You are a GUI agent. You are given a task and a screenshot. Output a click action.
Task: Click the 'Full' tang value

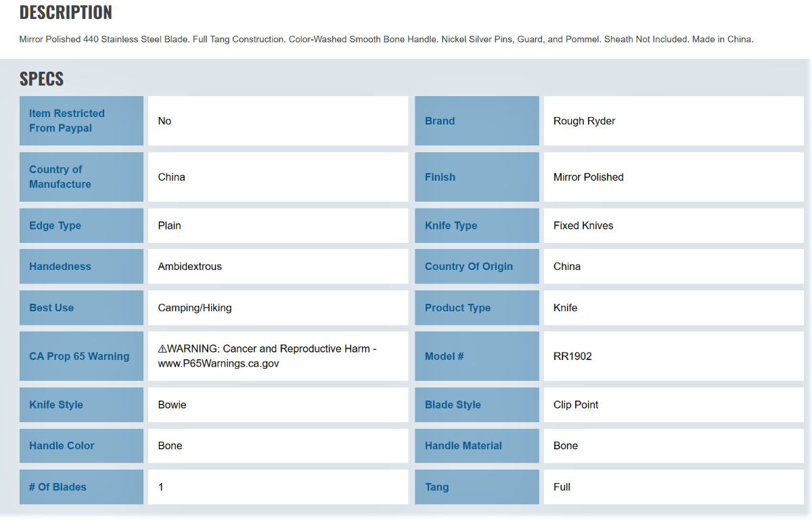[x=562, y=487]
